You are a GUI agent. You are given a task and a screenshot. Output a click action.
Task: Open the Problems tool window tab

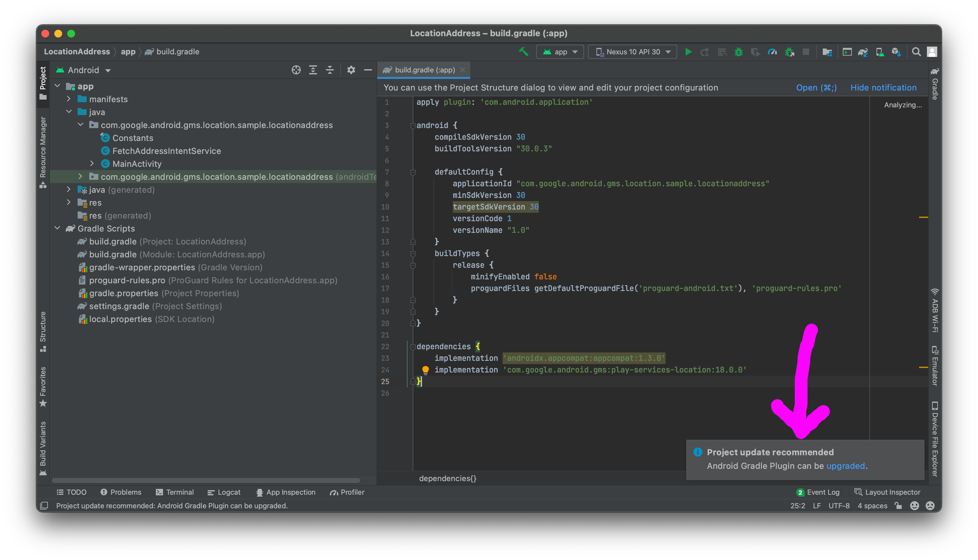point(121,492)
